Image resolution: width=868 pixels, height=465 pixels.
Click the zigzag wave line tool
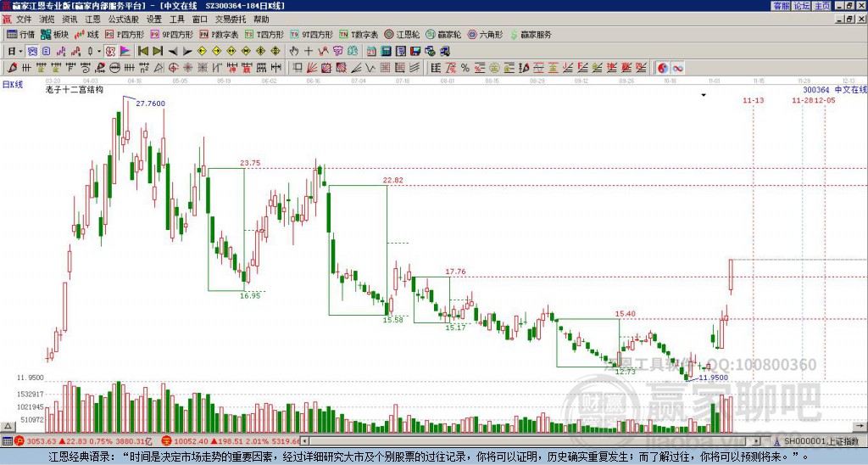click(370, 68)
